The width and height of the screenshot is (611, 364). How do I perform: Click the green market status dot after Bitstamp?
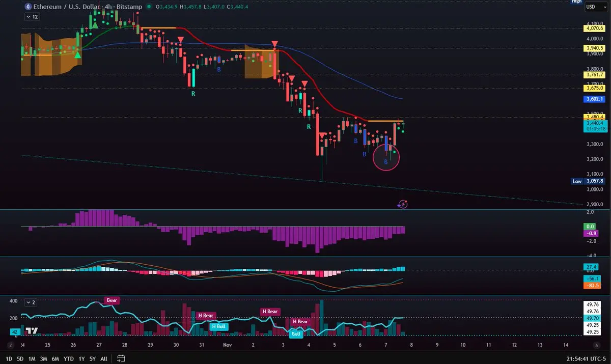(148, 7)
